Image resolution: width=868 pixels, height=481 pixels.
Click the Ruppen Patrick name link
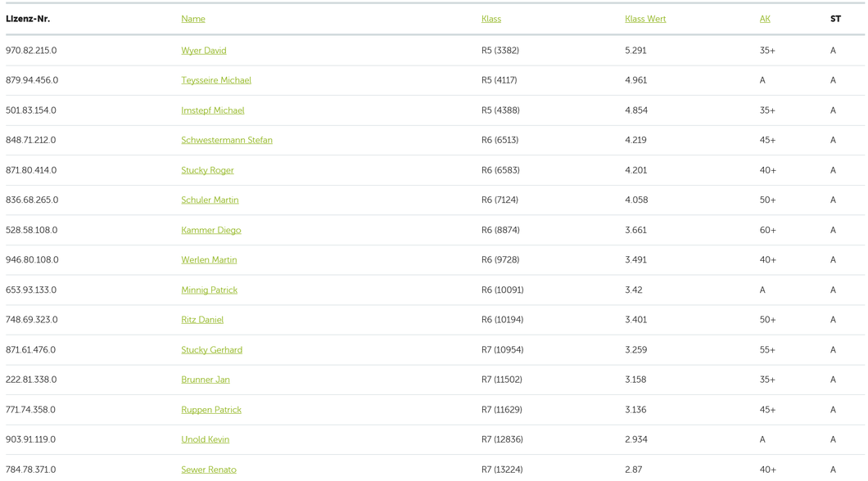(x=211, y=410)
